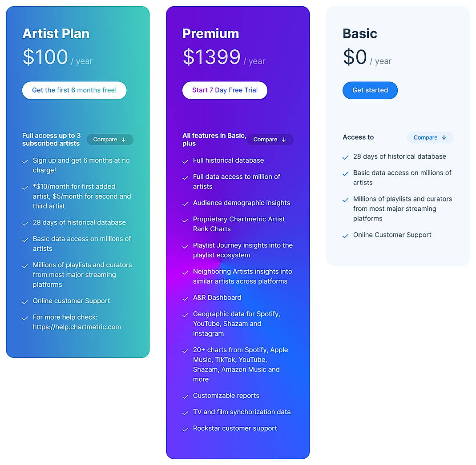The width and height of the screenshot is (476, 465).
Task: Click 'Get the first 6 months free!' button
Action: tap(74, 90)
